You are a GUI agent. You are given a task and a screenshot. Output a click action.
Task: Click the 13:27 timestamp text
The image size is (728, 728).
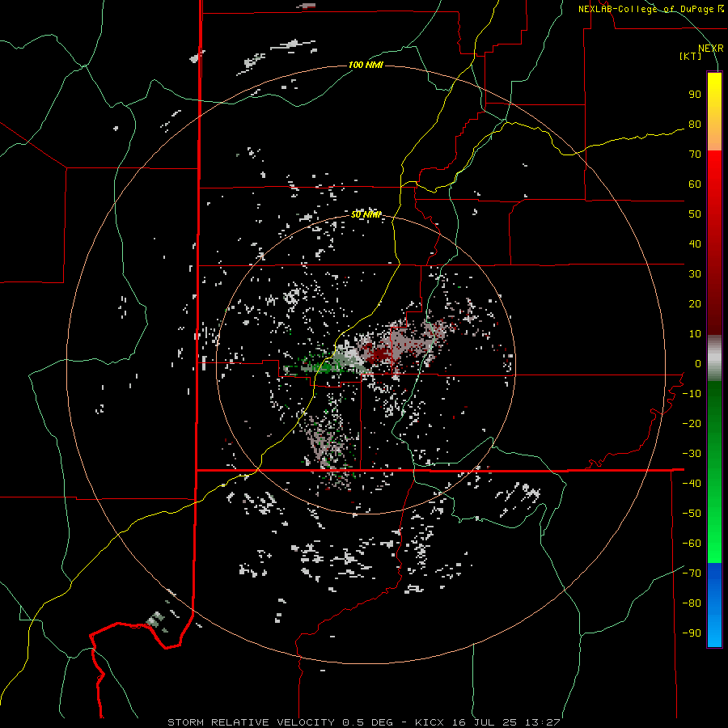coord(543,722)
